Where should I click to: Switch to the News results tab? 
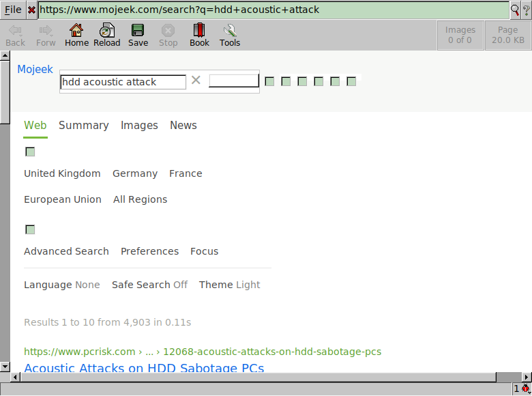click(183, 126)
